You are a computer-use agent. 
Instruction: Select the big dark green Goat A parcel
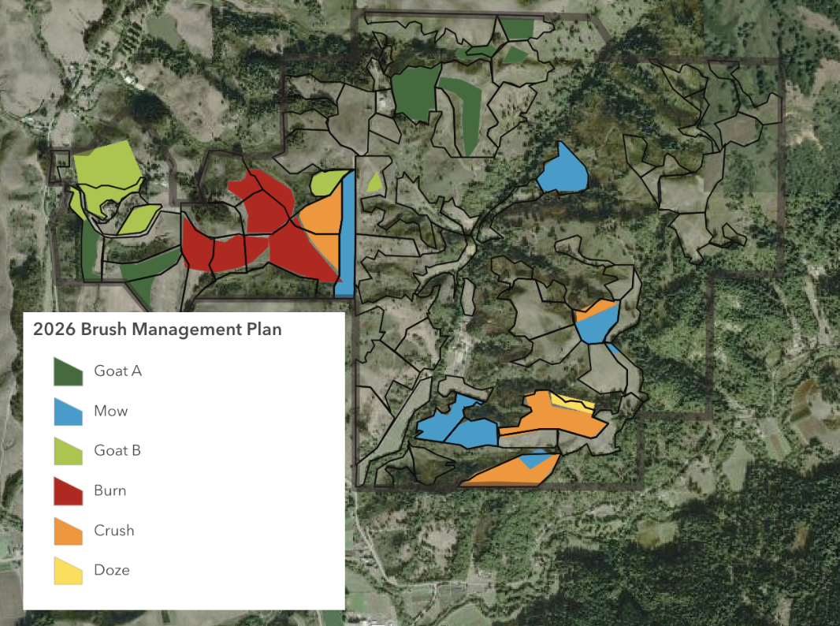[x=416, y=94]
